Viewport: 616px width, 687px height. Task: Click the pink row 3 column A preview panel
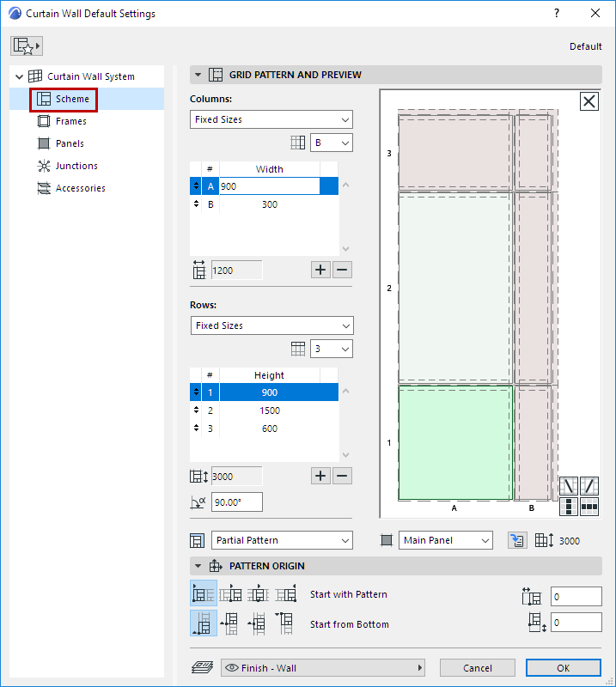tap(455, 152)
